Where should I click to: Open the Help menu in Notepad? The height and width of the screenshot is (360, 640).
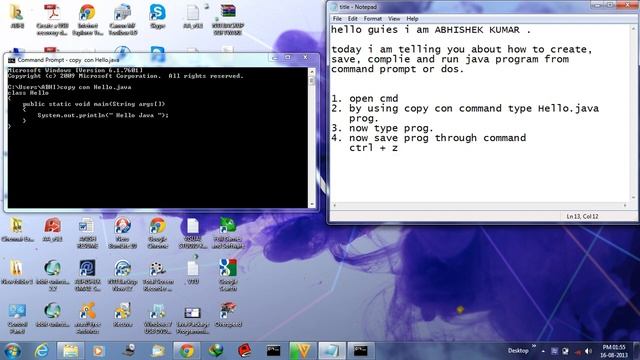(412, 19)
